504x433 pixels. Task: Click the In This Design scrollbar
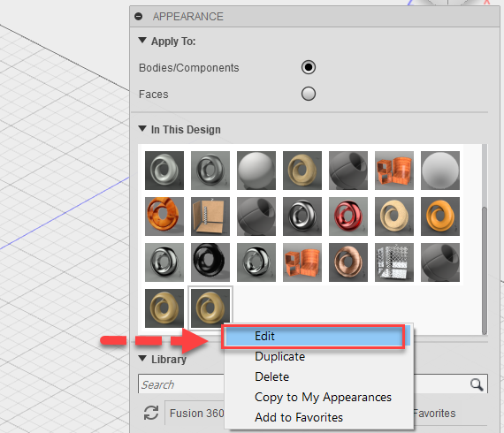485,270
